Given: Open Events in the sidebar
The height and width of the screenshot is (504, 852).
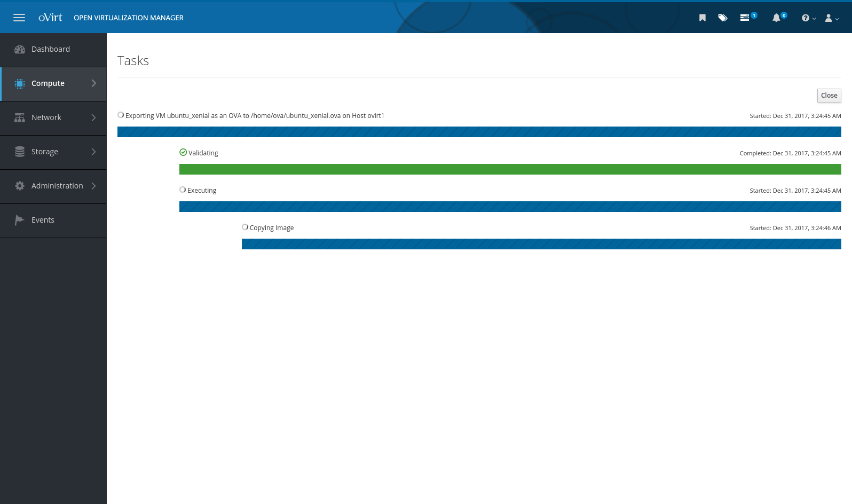Looking at the screenshot, I should tap(53, 220).
